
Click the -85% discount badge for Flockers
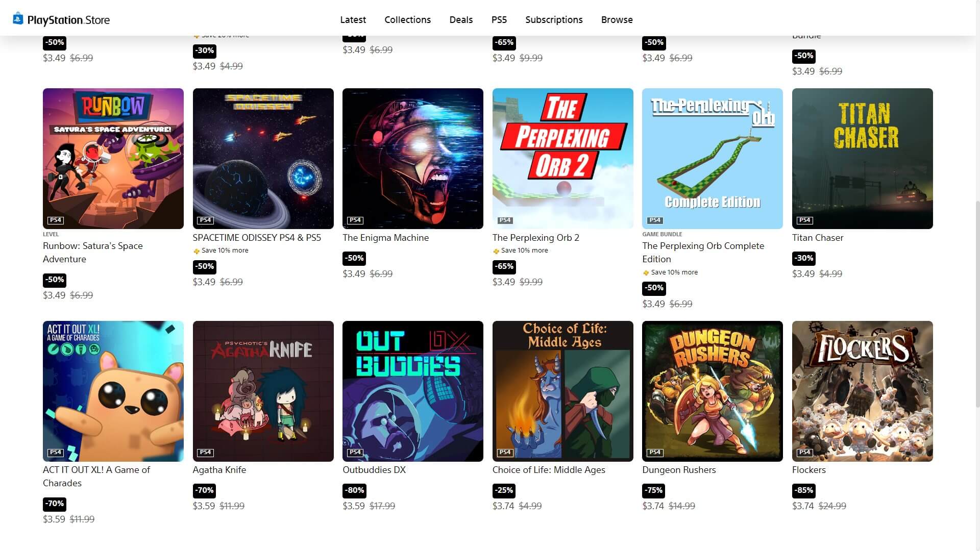point(804,490)
